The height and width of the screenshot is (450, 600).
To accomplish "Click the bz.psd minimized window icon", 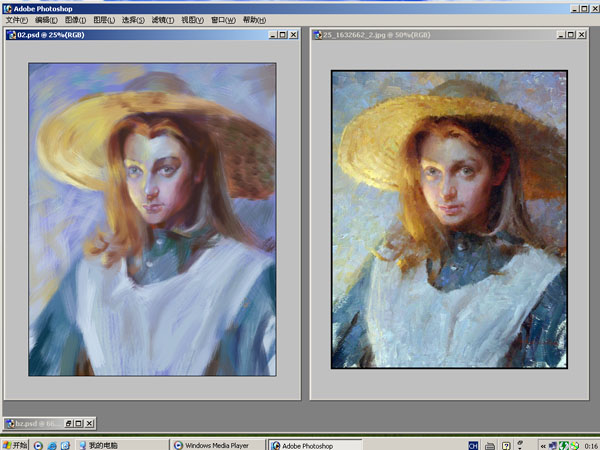I will [x=10, y=424].
